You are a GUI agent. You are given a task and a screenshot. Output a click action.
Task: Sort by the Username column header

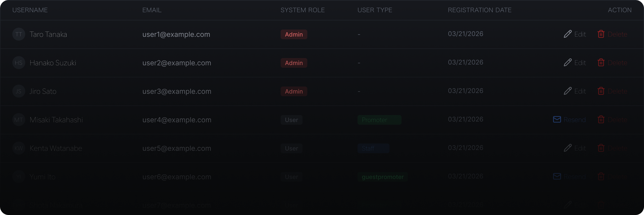[30, 10]
